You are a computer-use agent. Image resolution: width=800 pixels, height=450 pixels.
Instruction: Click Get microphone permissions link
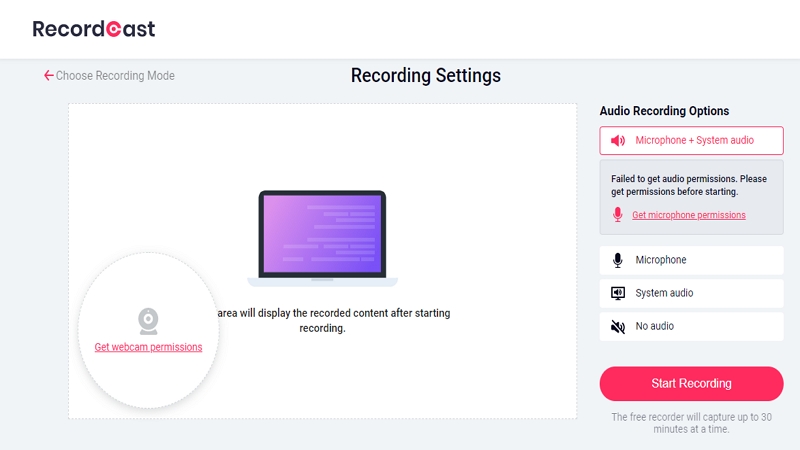[x=688, y=215]
